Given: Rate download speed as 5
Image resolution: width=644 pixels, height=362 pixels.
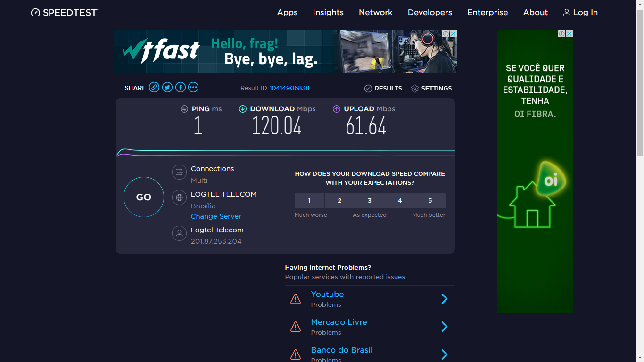Looking at the screenshot, I should (x=430, y=201).
